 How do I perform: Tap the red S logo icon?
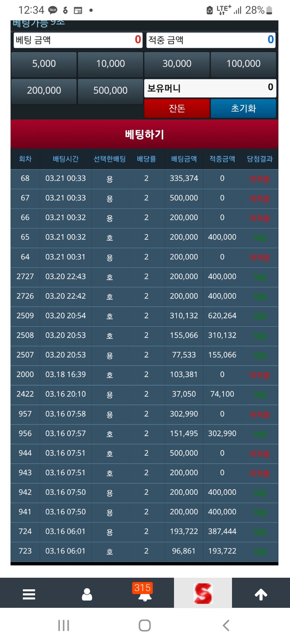203,593
